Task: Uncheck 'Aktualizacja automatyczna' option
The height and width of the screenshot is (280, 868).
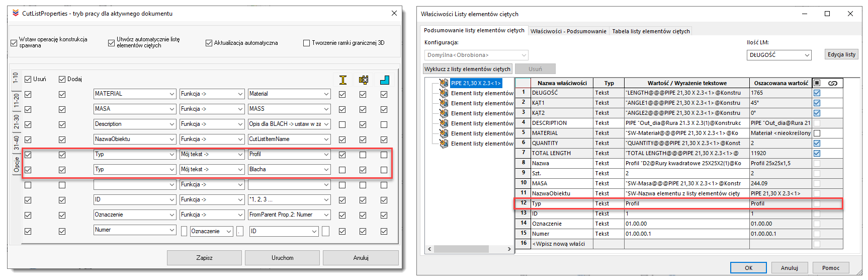Action: coord(209,43)
